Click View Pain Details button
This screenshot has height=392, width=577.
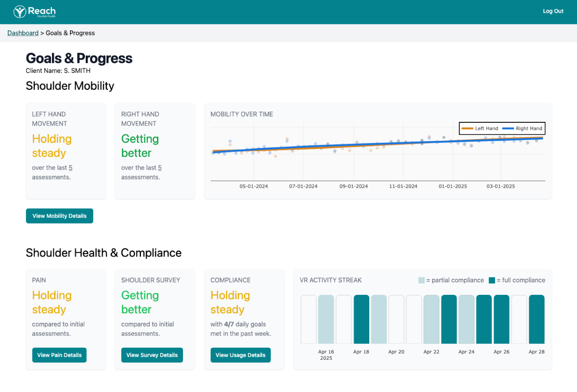[59, 355]
